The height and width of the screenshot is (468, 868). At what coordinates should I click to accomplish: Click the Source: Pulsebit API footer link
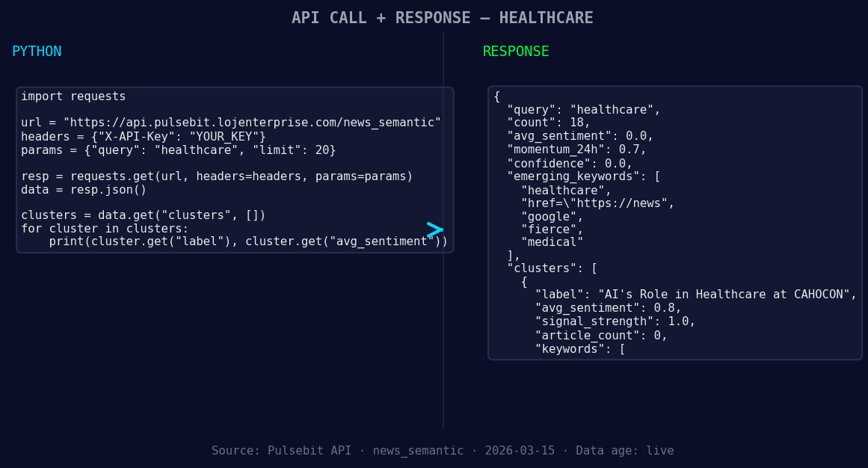281,450
